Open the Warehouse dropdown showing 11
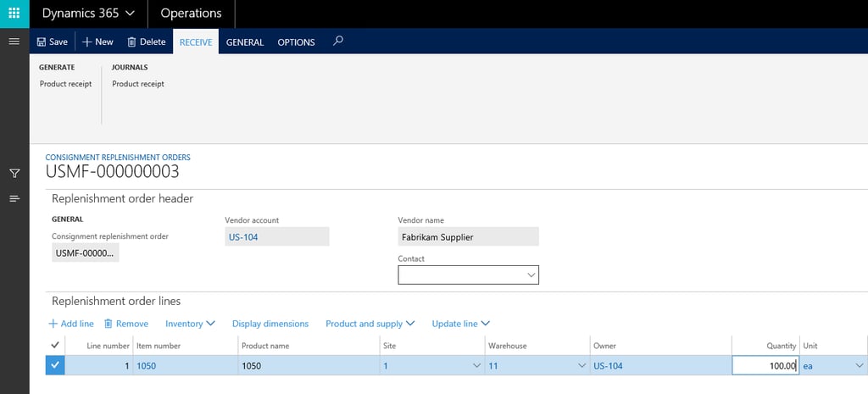 pyautogui.click(x=581, y=366)
